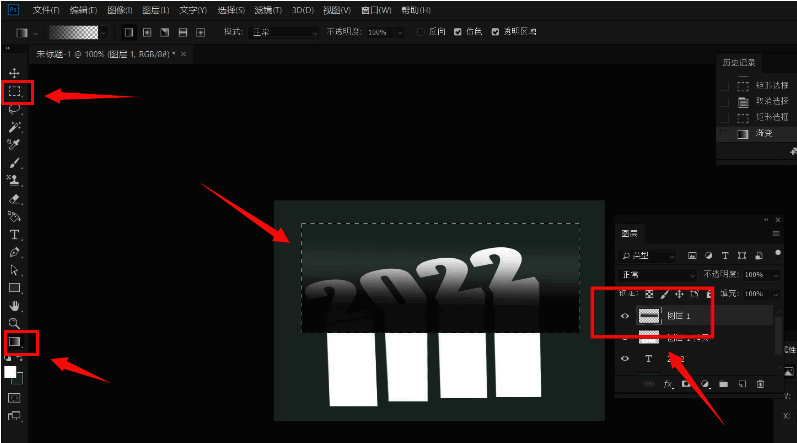Select the 历史记录 History panel tab
Image resolution: width=797 pixels, height=443 pixels.
739,62
